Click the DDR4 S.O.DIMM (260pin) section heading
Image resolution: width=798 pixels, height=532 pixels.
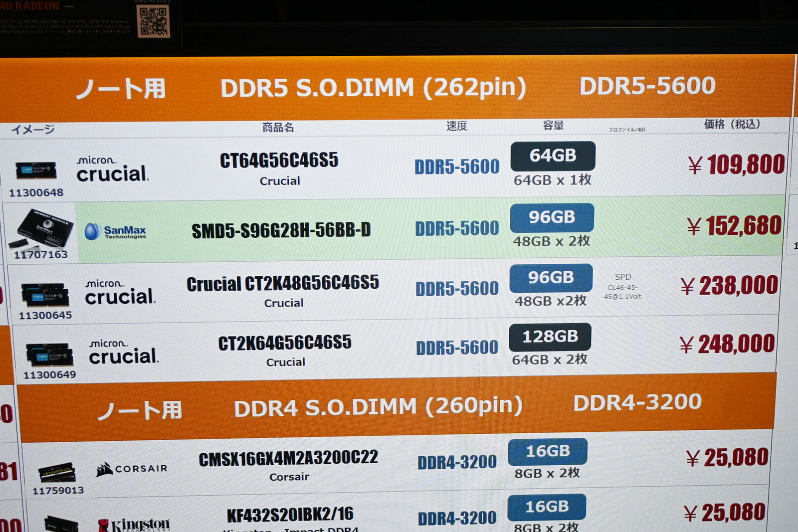(378, 407)
